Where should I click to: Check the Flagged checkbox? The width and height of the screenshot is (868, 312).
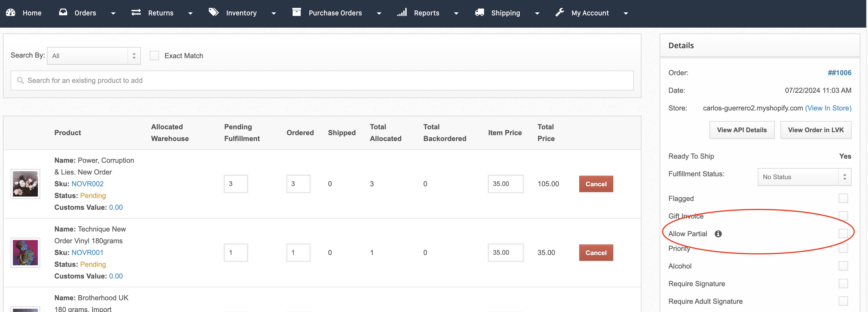point(843,198)
